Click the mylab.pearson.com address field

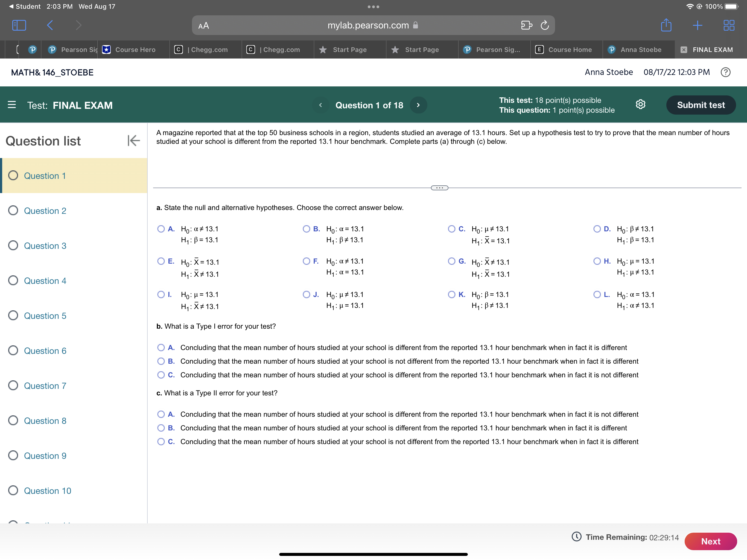(368, 25)
